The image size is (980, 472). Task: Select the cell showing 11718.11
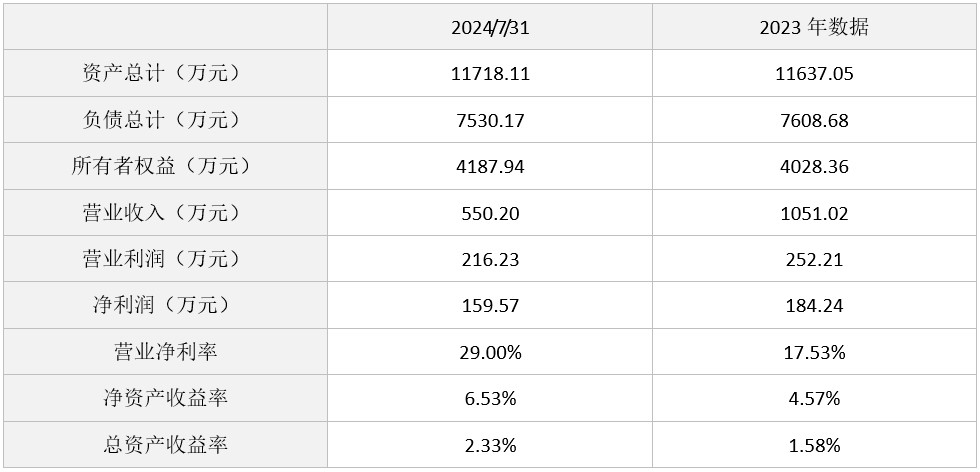point(490,74)
